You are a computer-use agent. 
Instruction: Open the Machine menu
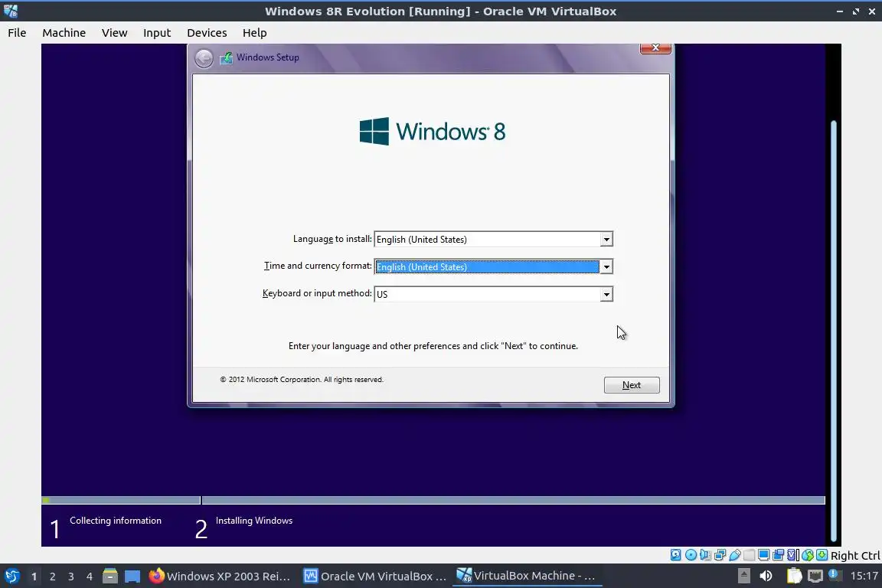[64, 33]
